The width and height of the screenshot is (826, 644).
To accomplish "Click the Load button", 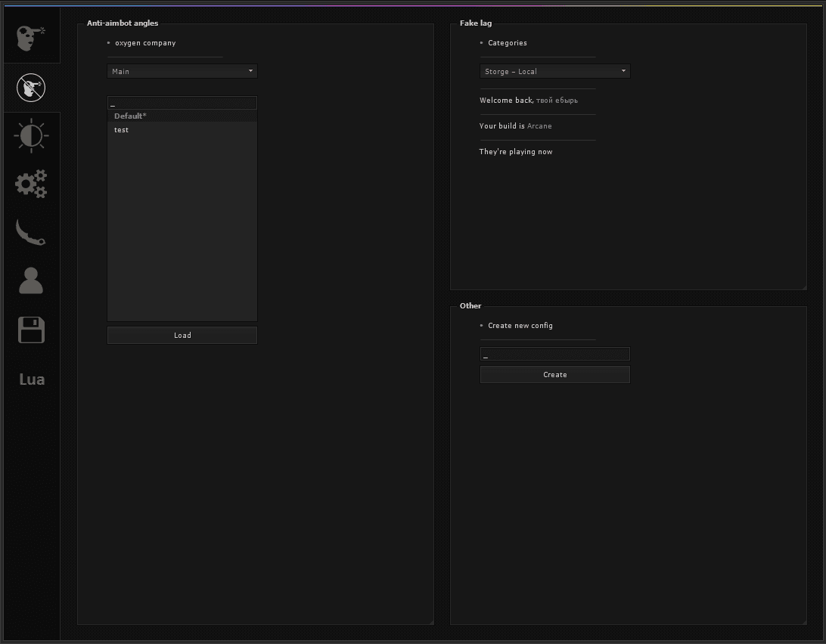I will [182, 336].
